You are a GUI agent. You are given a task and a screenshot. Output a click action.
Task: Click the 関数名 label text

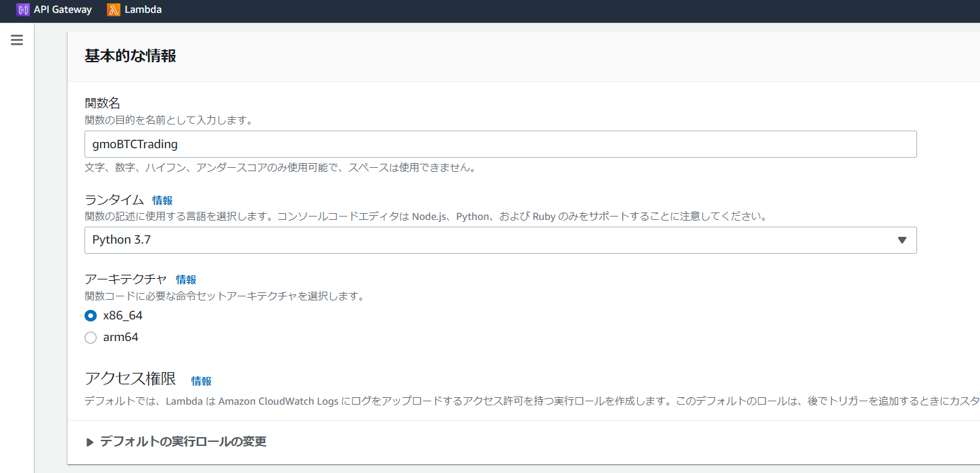pos(102,103)
